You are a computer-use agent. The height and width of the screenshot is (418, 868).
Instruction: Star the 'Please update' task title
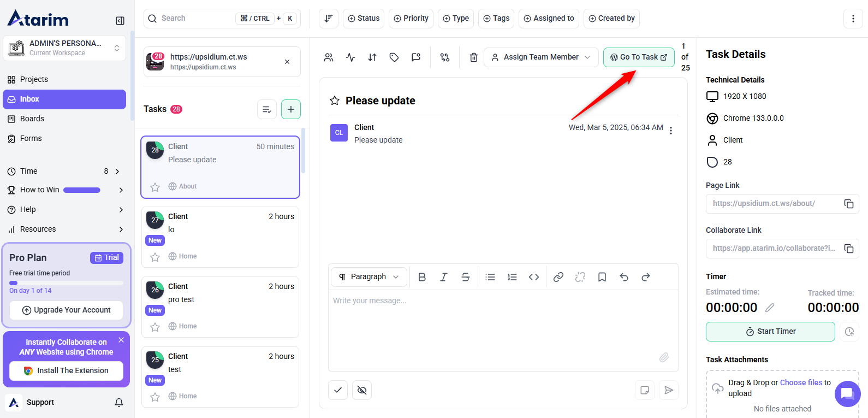[x=335, y=101]
